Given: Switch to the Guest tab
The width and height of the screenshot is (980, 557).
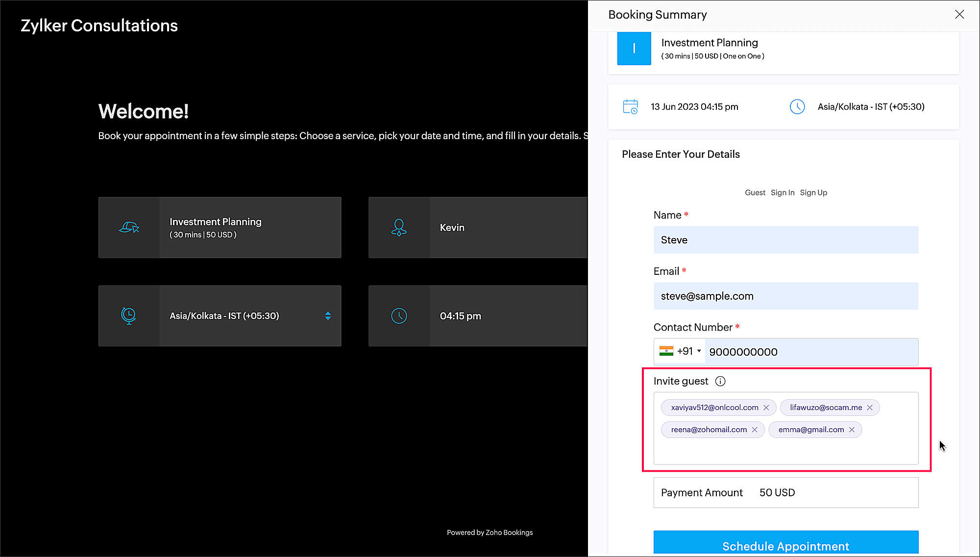Looking at the screenshot, I should (x=755, y=193).
